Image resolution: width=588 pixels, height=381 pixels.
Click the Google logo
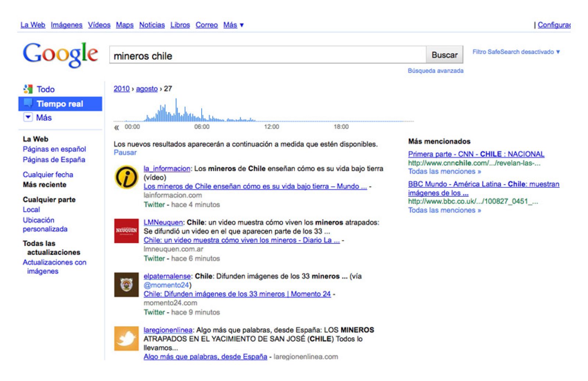pos(60,54)
